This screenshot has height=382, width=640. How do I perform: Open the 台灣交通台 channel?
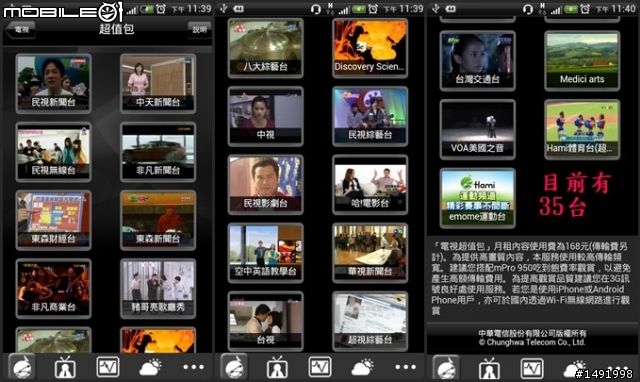[478, 61]
